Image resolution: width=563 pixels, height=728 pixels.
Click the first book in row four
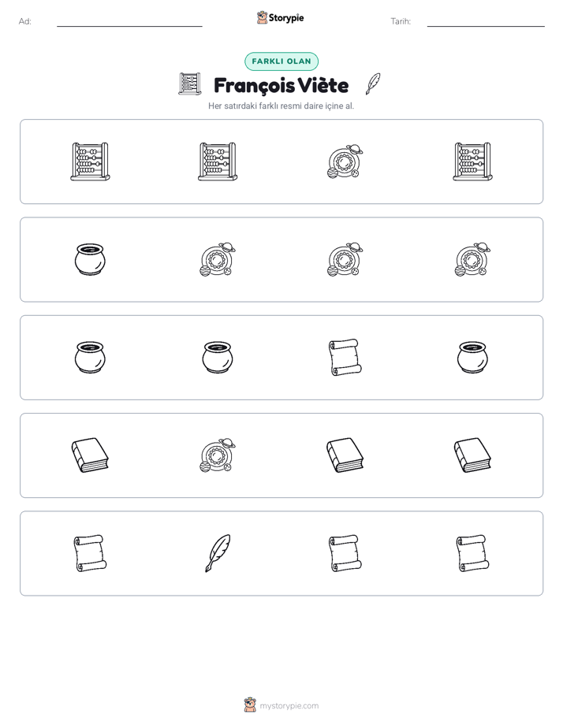[x=90, y=455]
